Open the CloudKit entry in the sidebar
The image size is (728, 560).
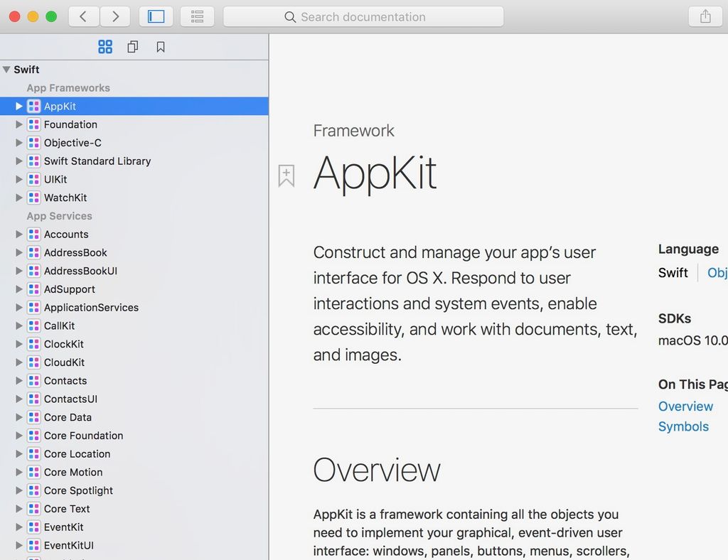tap(64, 362)
